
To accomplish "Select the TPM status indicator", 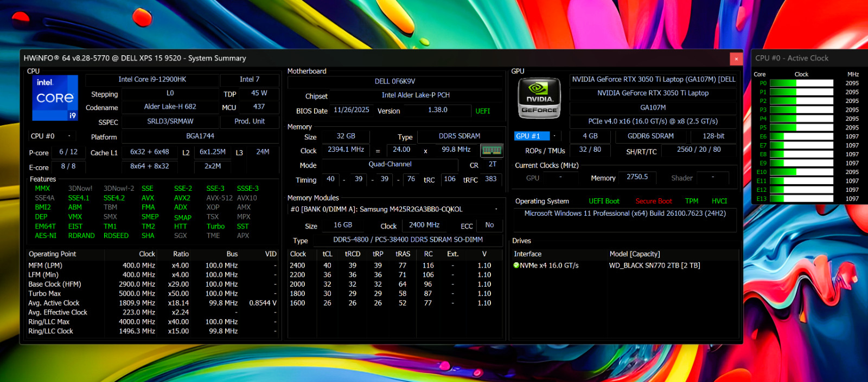I will coord(691,201).
